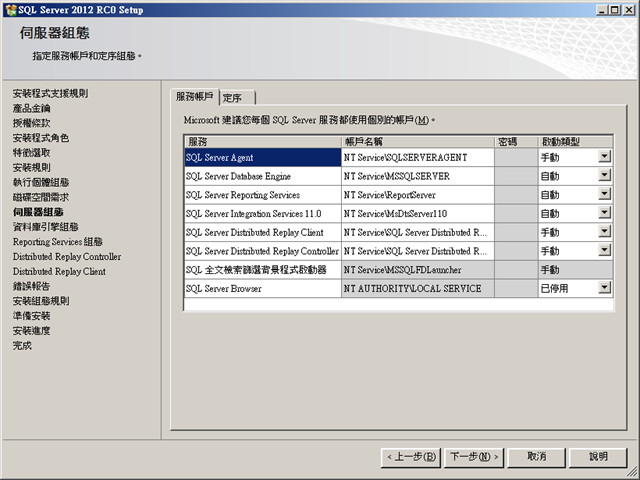Click 準備安裝 step in sidebar

[31, 316]
